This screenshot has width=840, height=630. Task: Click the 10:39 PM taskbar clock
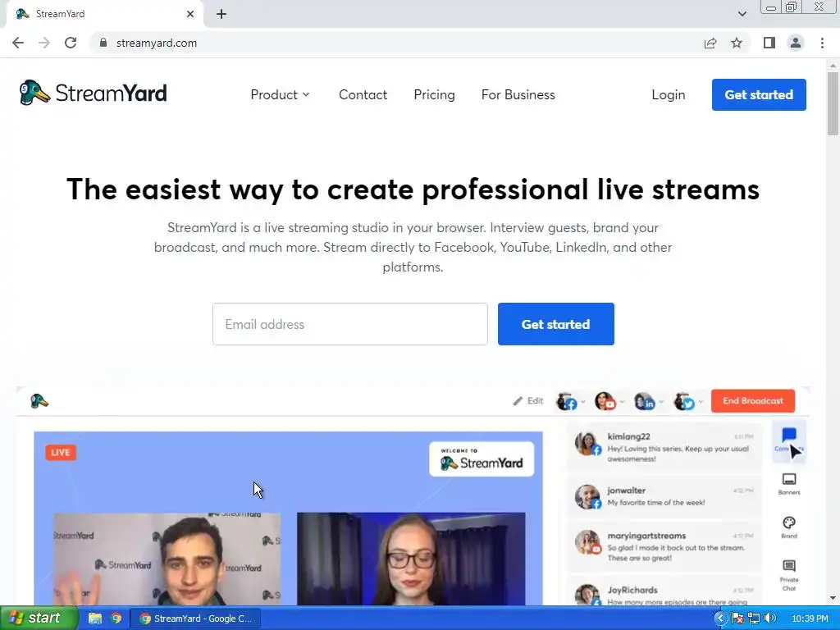tap(810, 619)
